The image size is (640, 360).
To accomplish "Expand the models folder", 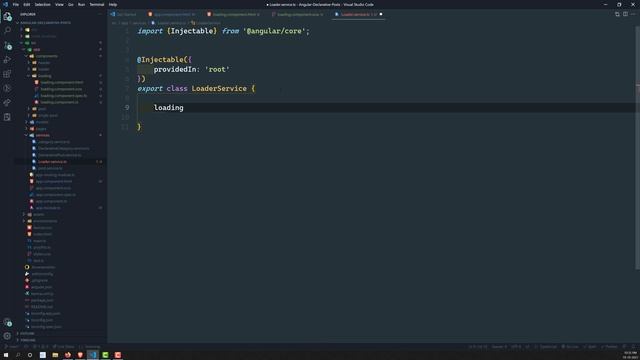I will coord(42,122).
